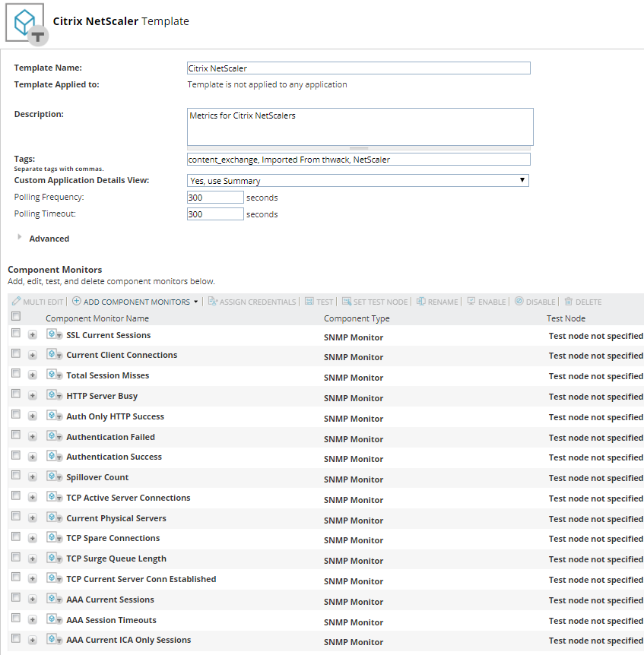644x655 pixels.
Task: Click the Spillover Count monitor icon
Action: [x=54, y=476]
